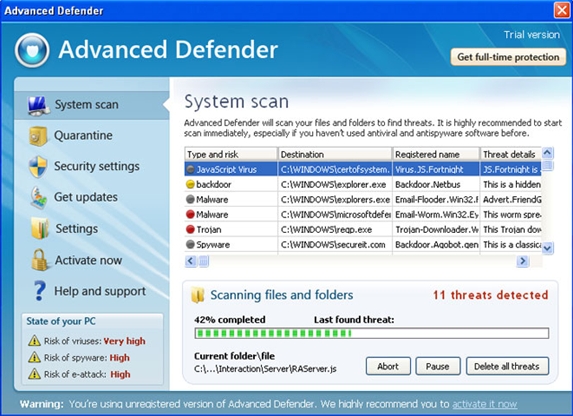Viewport: 573px width, 416px height.
Task: Click the Threat details column header
Action: 511,154
